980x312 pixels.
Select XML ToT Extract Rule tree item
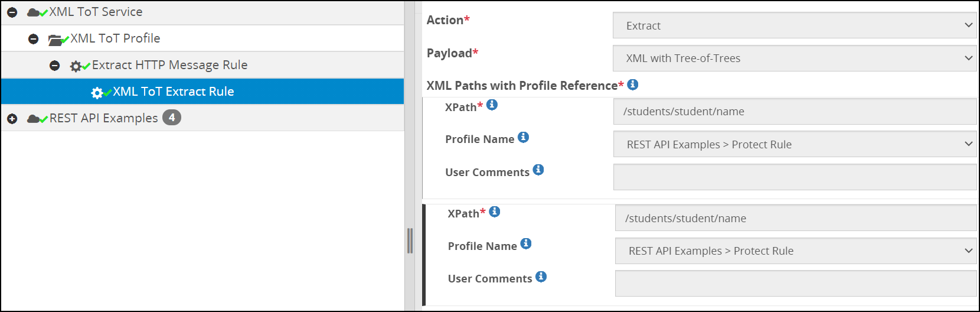173,92
